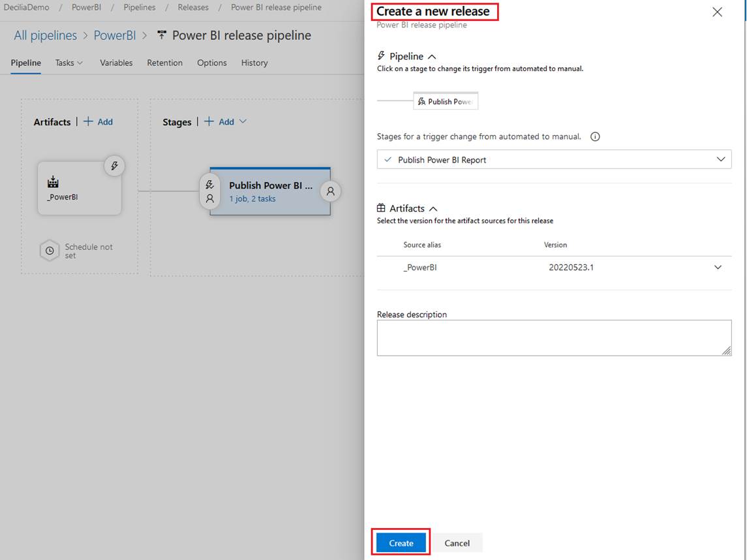The image size is (747, 560).
Task: Expand the Add stage dropdown arrow
Action: [x=243, y=121]
